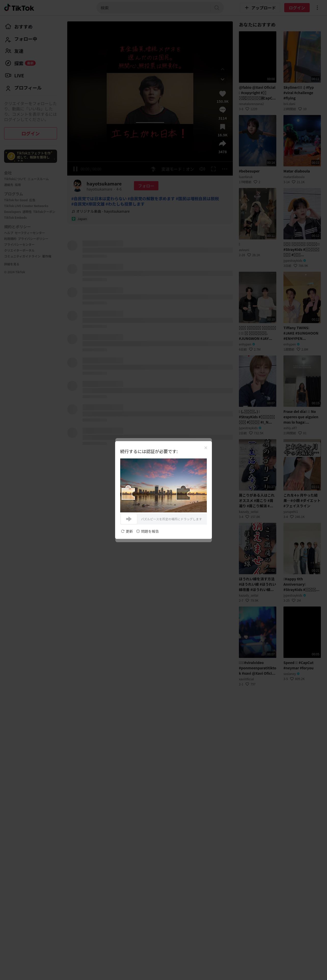Open the Tiffany TWINS enhypen video thumbnail
Image resolution: width=327 pixels, height=980 pixels.
[302, 297]
